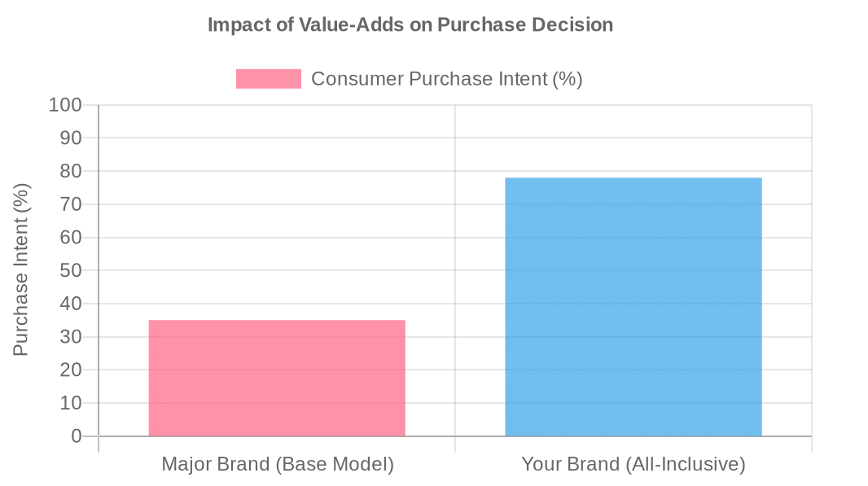This screenshot has width=868, height=486.
Task: Click the 20 tick label on y-axis
Action: (x=71, y=370)
